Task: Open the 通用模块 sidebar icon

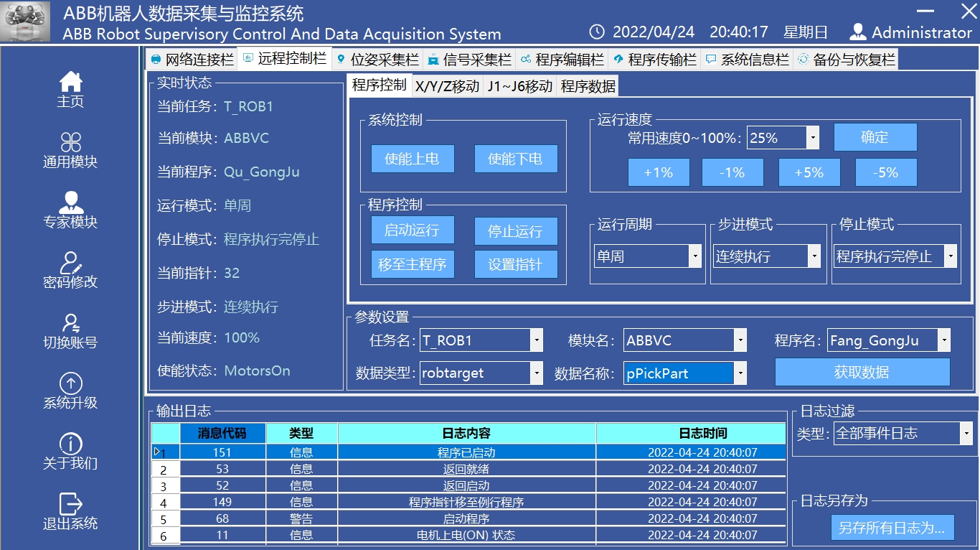Action: pyautogui.click(x=70, y=142)
